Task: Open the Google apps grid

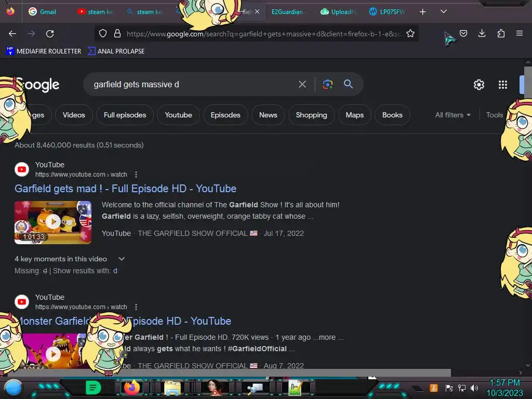Action: click(502, 85)
